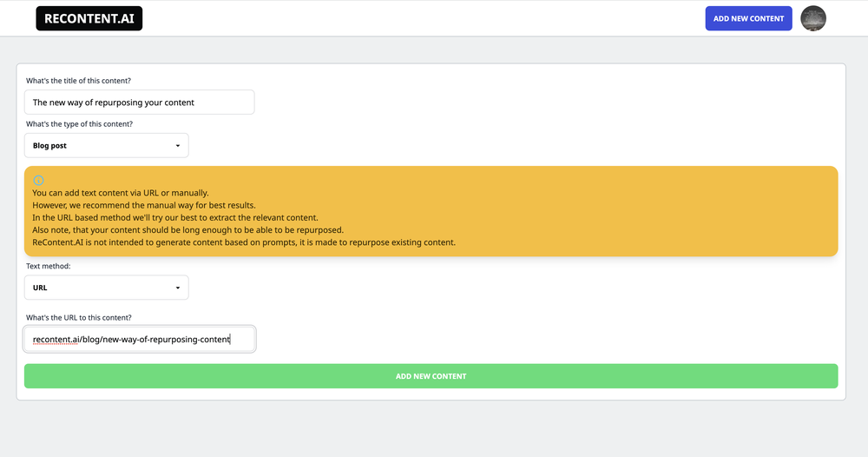Click the line starting "Also note, that your content"
868x457 pixels.
click(187, 230)
